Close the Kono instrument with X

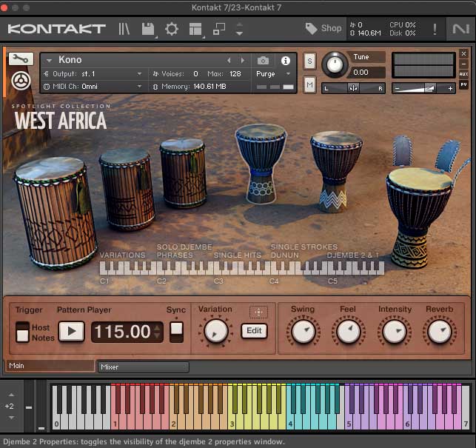pos(463,54)
